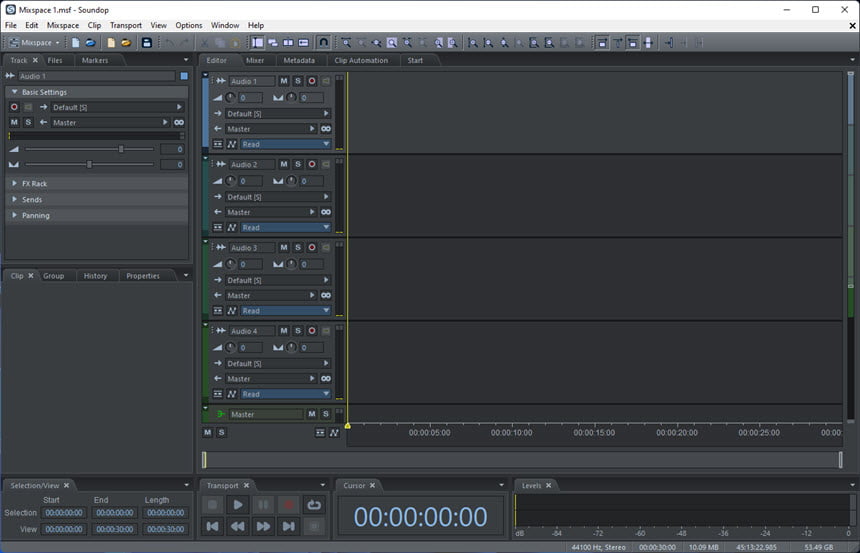Click the go-to-end button in Transport
Viewport: 860px width, 553px height.
pyautogui.click(x=288, y=527)
